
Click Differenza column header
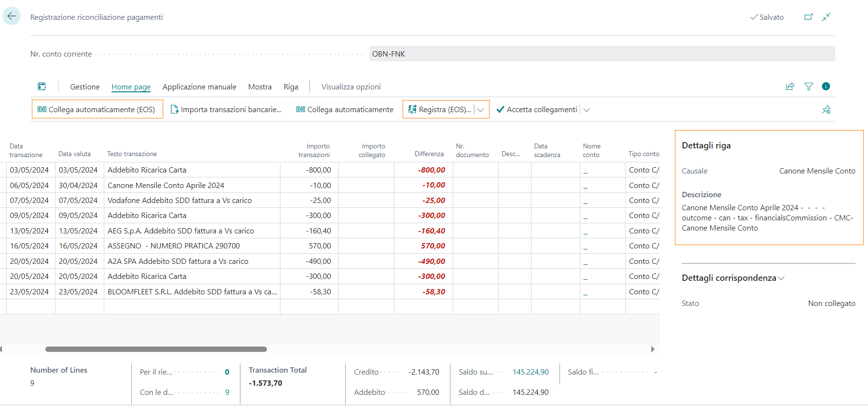429,154
